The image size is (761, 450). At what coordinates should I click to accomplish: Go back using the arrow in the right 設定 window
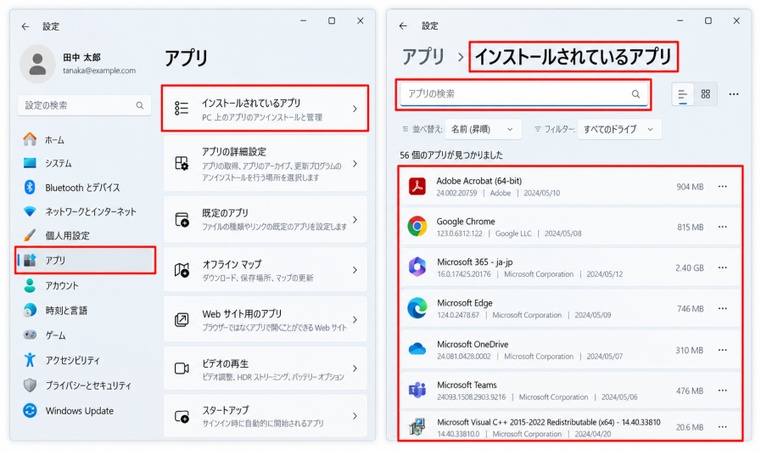pos(403,26)
